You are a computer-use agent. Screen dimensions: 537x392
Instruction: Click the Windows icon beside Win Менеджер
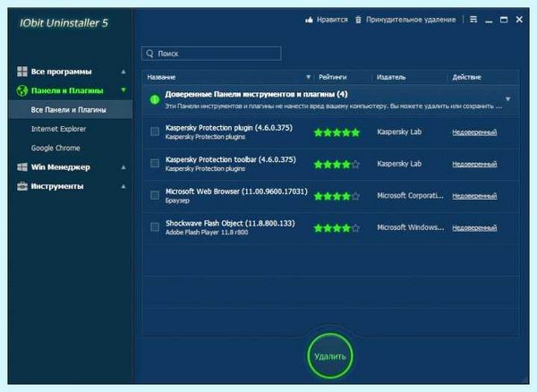tap(22, 167)
